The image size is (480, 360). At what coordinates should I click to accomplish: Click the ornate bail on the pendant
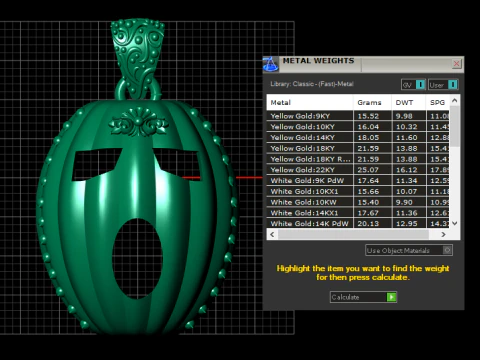pos(138,58)
